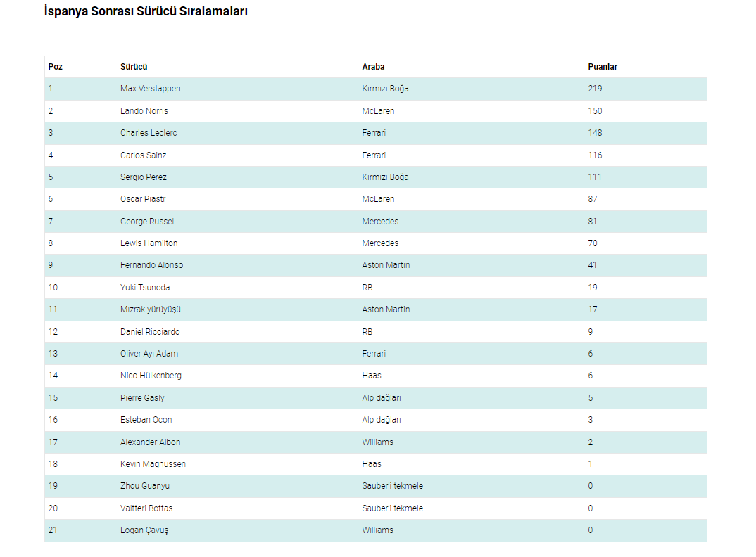
Task: Select Lewis Hamilton driver cell
Action: coord(149,243)
